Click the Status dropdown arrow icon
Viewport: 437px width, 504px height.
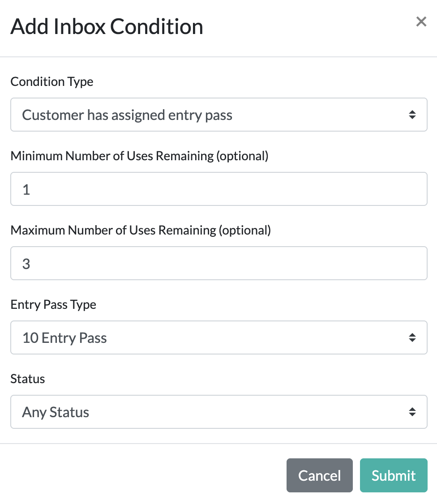pyautogui.click(x=412, y=412)
